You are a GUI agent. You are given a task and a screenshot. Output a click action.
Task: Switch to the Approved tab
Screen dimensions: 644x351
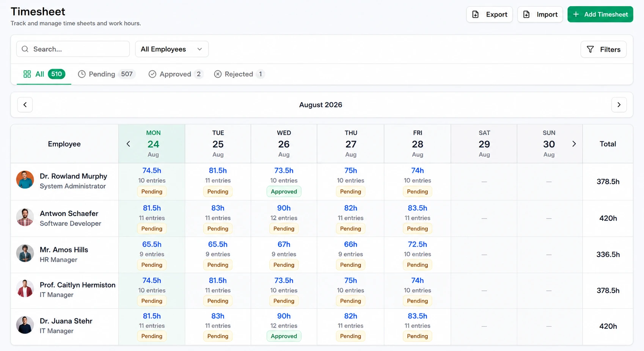point(176,74)
